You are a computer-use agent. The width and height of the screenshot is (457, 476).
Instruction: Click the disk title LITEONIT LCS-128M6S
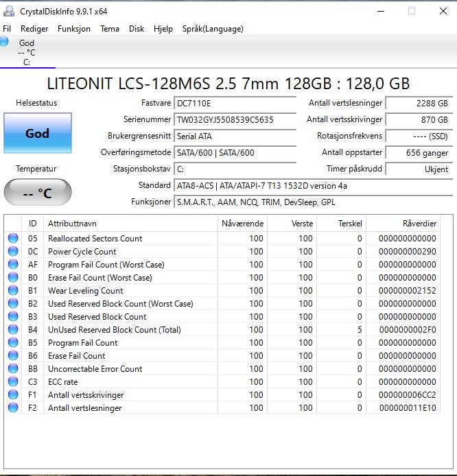pyautogui.click(x=228, y=84)
